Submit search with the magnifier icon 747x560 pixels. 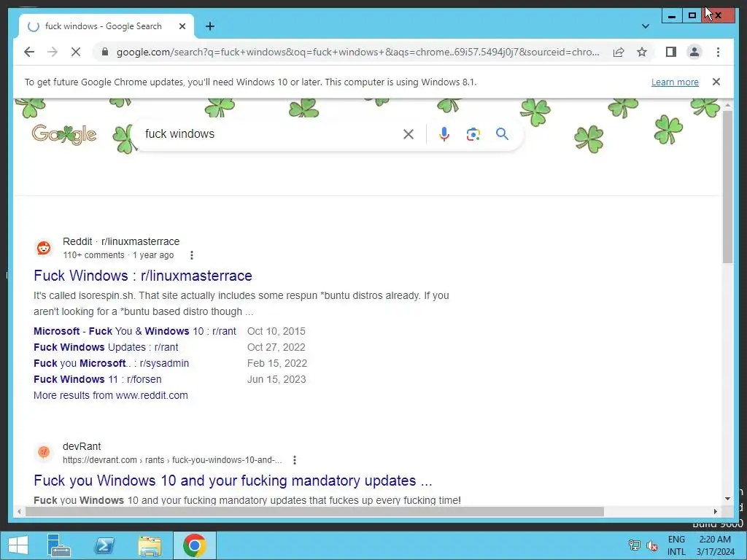502,134
